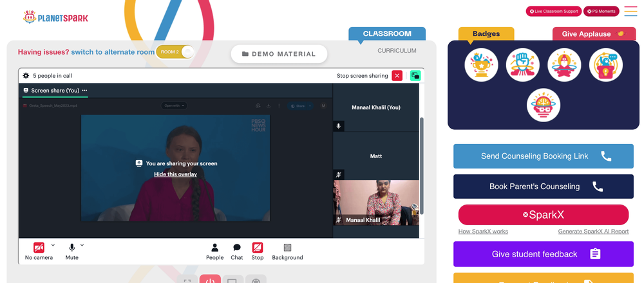Open the three-dot menu beside Screen share (You)
Viewport: 644px width, 283px height.
(x=84, y=90)
